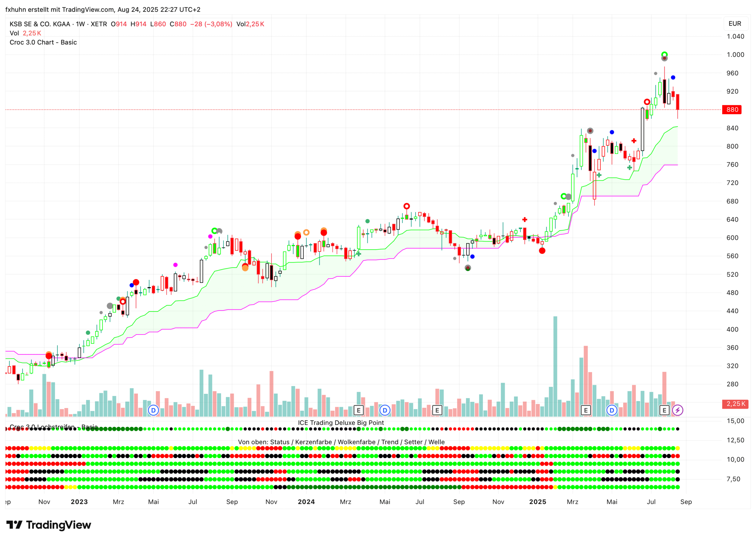The width and height of the screenshot is (756, 541).
Task: Click the dividend D marker near May 2024
Action: coord(385,410)
